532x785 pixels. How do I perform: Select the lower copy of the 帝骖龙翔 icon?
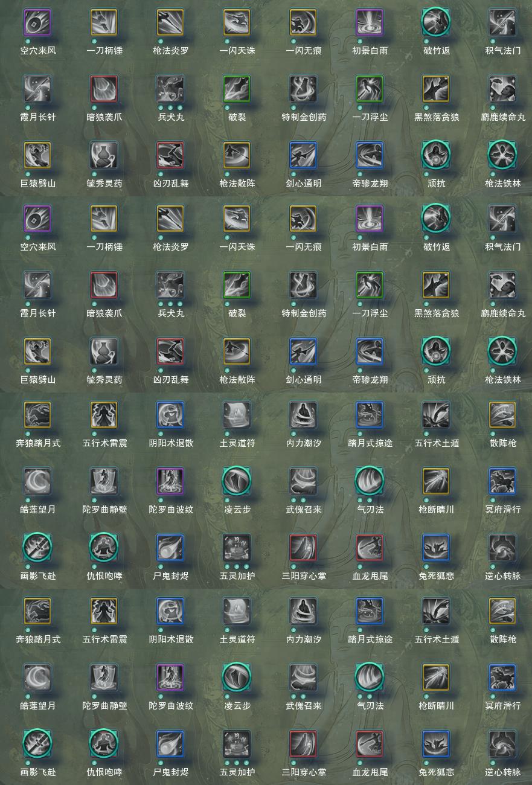click(370, 351)
